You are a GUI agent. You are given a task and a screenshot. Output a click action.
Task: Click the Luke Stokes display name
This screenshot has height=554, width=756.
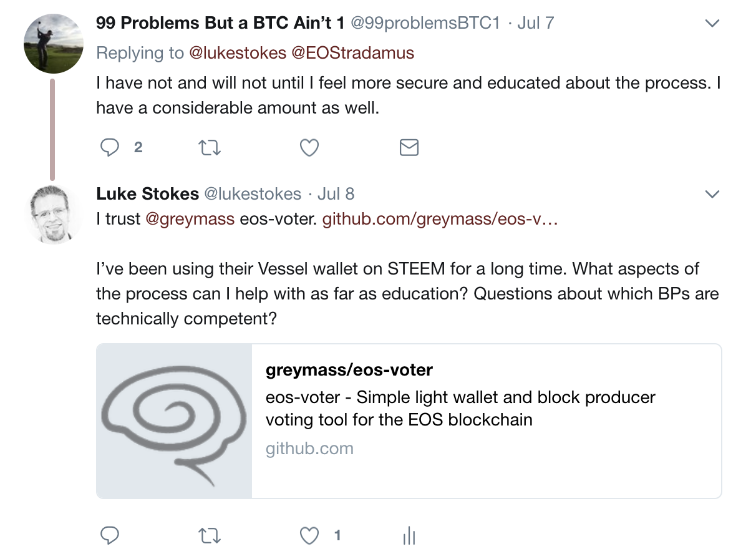click(x=147, y=194)
